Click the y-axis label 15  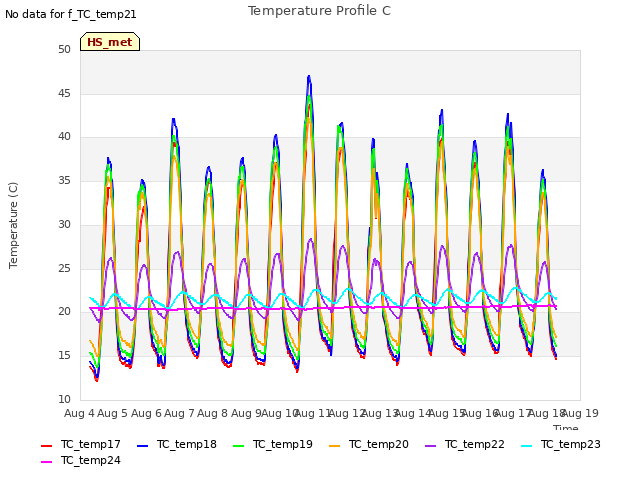(x=64, y=356)
